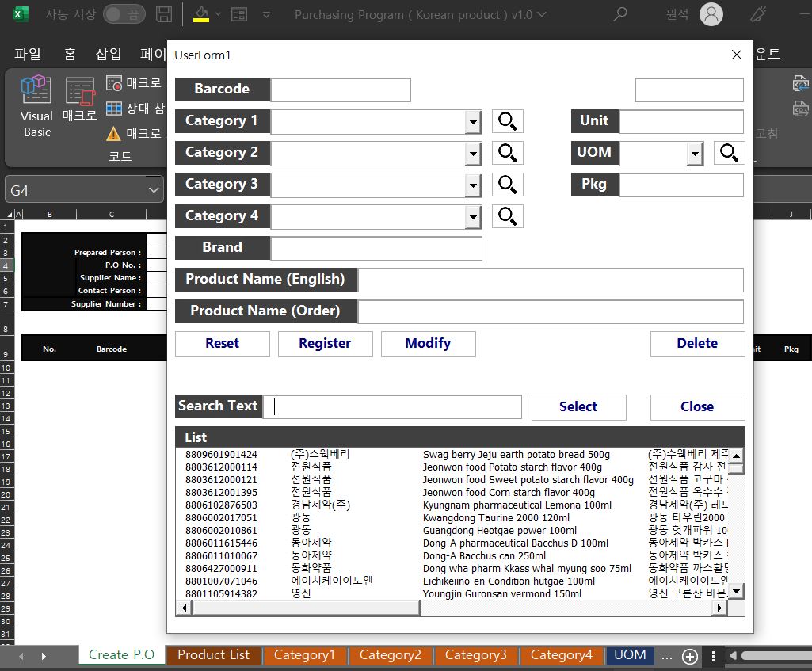
Task: Switch to Category3 sheet tab
Action: point(476,655)
